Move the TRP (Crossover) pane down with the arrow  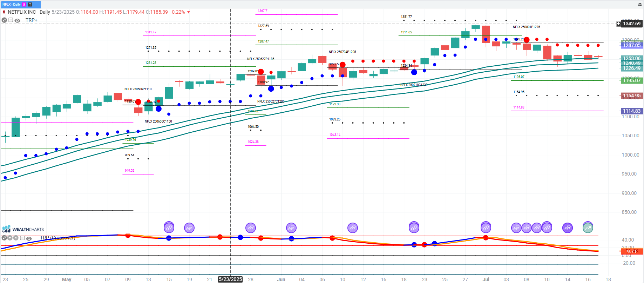[10, 238]
